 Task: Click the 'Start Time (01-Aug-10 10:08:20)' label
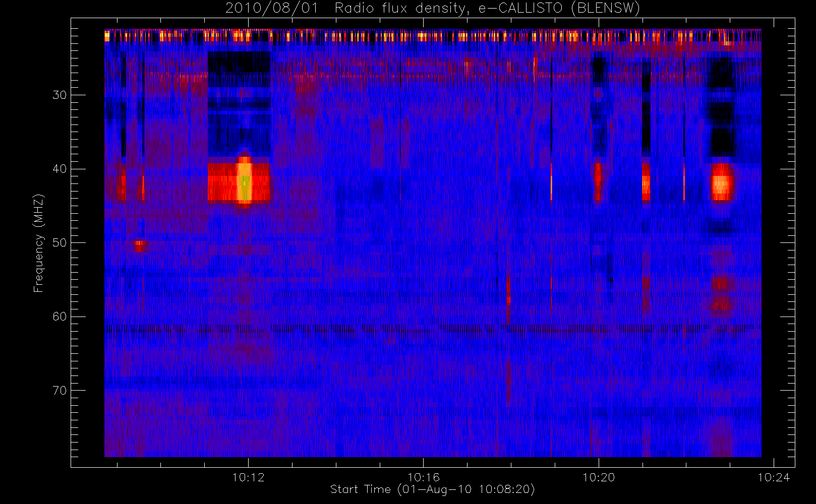click(x=432, y=489)
